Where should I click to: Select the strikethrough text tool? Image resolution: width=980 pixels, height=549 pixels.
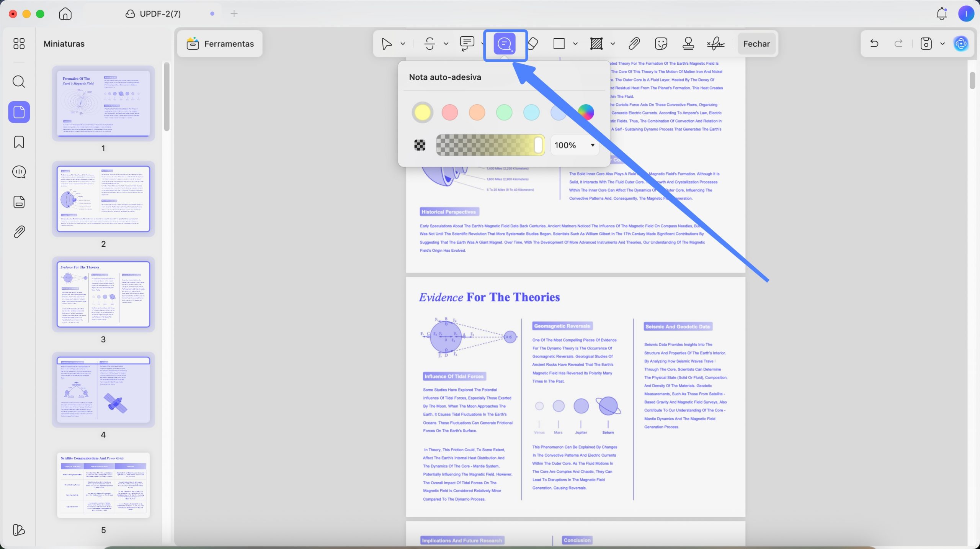click(430, 44)
